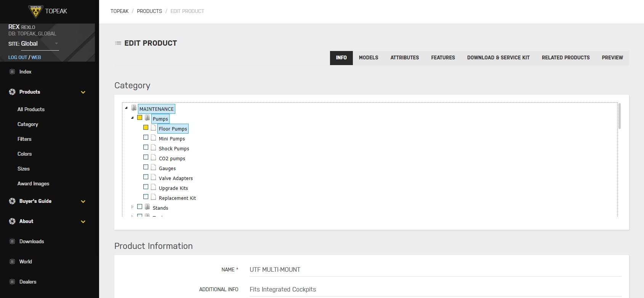Check the Gauges checkbox
Viewport: 644px width, 298px height.
pos(146,167)
